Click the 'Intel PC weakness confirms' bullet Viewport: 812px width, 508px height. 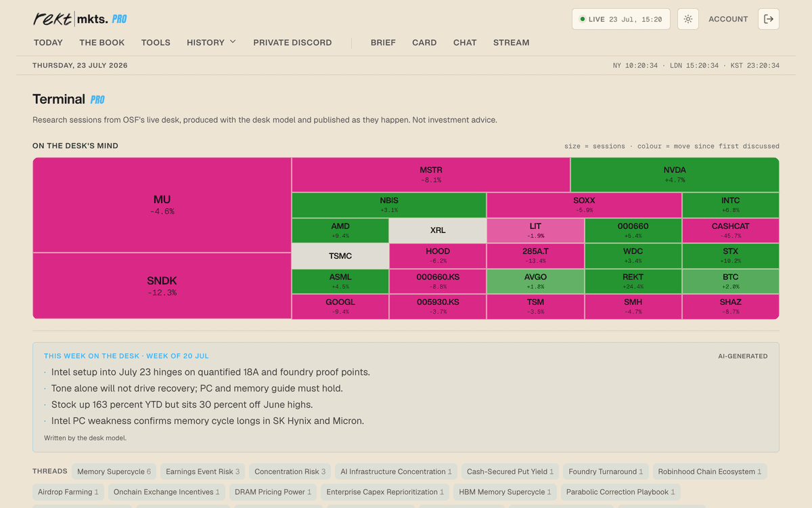click(208, 421)
